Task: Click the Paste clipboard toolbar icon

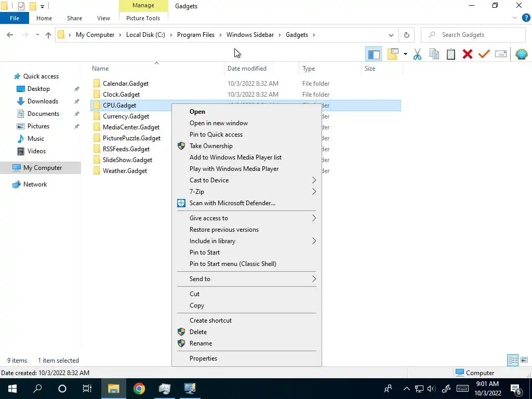Action: click(x=450, y=54)
